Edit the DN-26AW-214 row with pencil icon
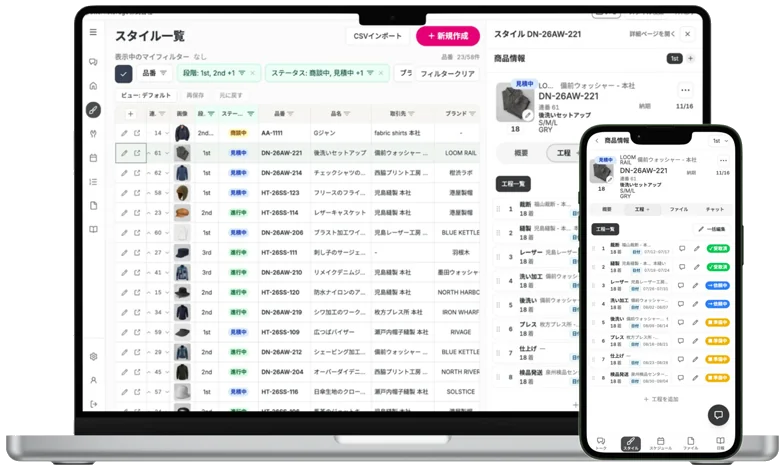Screen dimensions: 784x471 point(124,173)
